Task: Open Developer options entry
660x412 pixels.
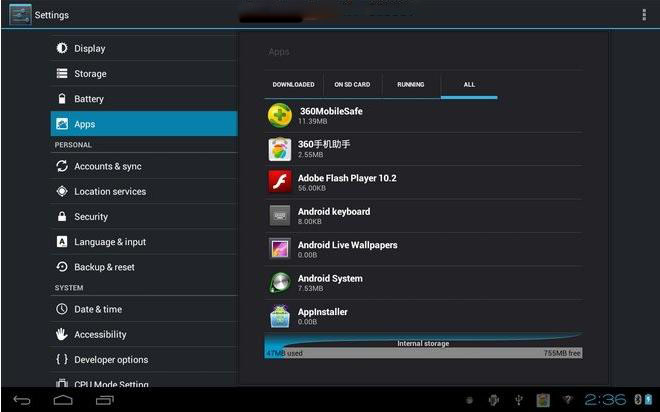Action: coord(144,360)
